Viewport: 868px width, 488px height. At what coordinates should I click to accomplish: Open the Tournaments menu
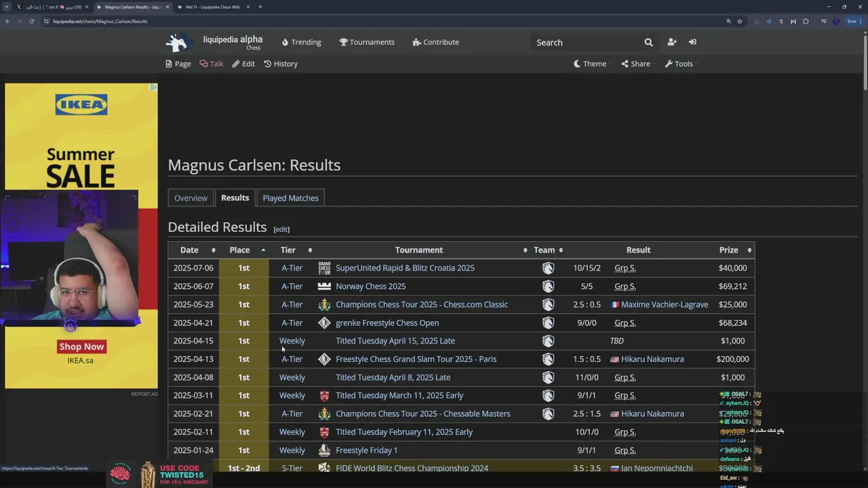367,42
